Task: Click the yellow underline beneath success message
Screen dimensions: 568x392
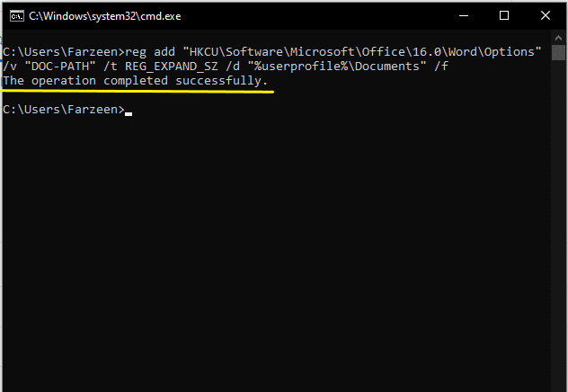Action: 138,92
